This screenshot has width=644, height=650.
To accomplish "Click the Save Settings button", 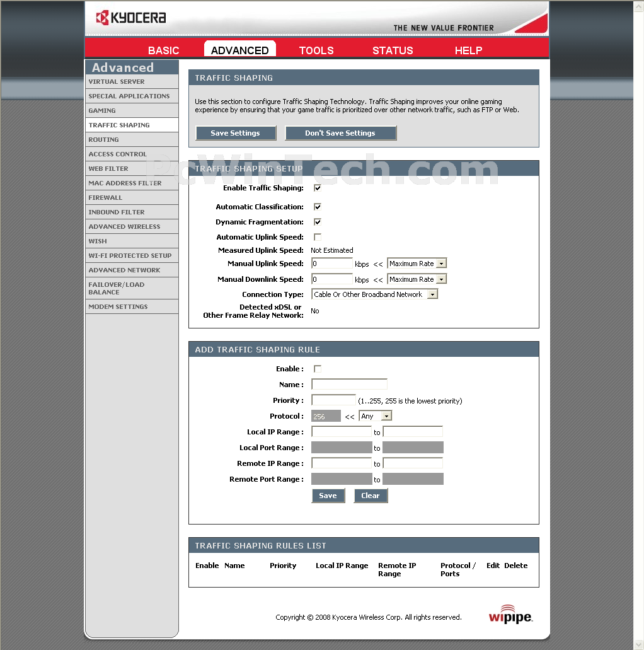I will (x=236, y=133).
